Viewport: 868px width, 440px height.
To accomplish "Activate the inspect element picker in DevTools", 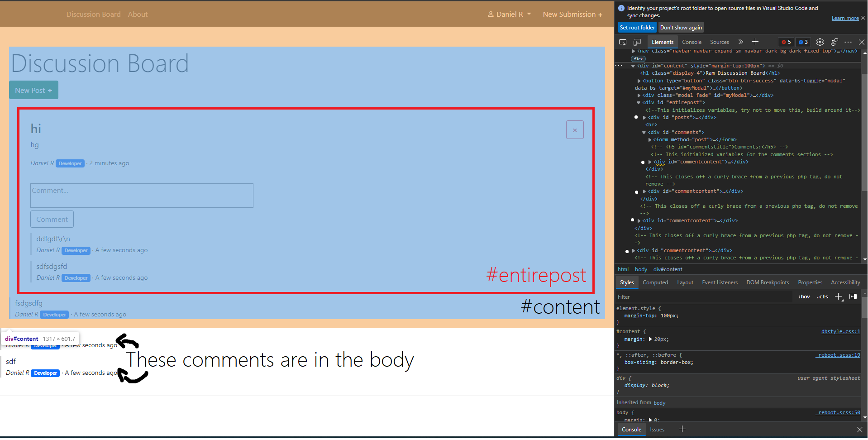I will point(623,42).
